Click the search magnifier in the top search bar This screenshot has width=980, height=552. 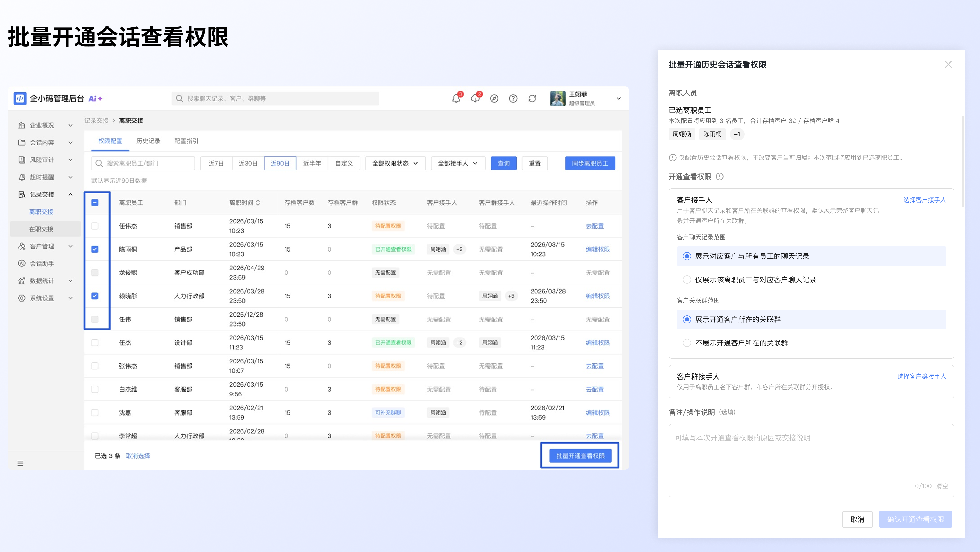180,98
